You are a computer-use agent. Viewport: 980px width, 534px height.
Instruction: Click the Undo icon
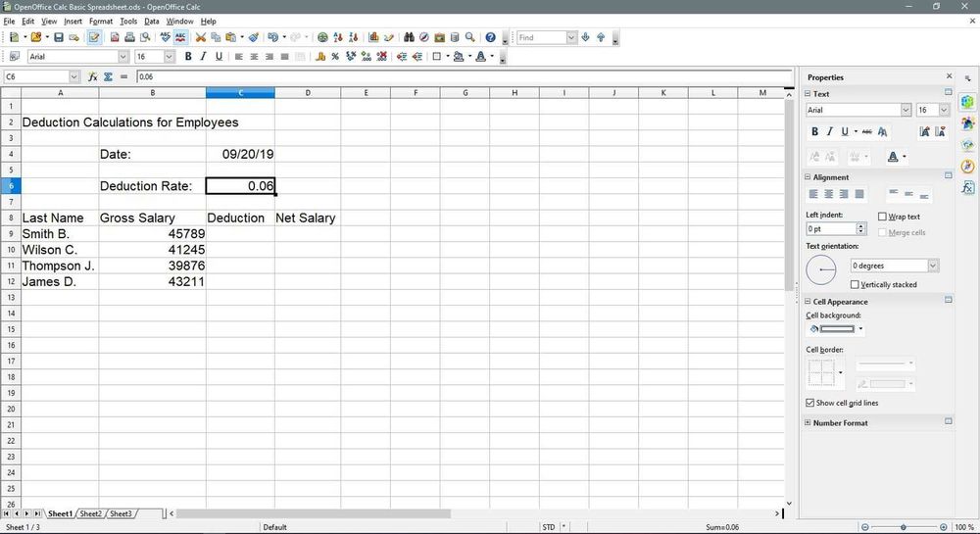(x=272, y=37)
